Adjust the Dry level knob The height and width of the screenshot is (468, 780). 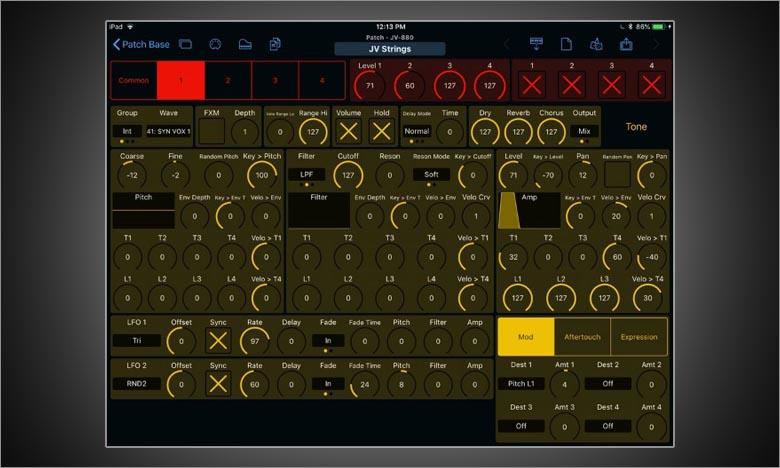coord(485,132)
